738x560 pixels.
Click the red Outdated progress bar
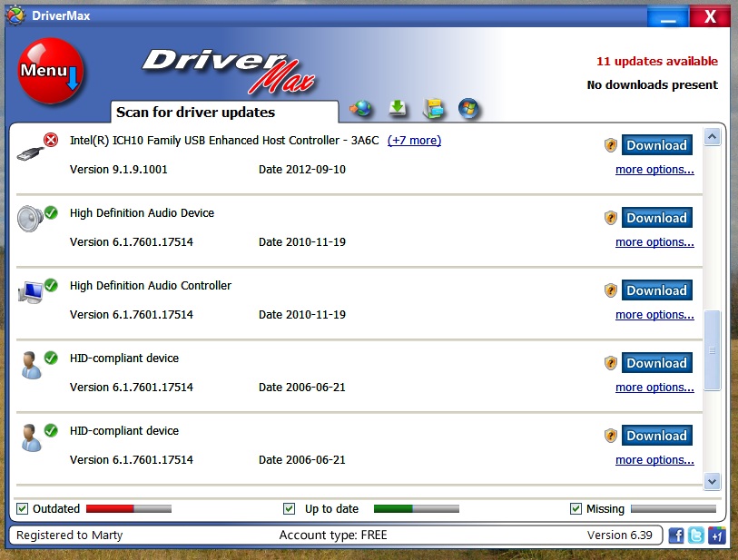pyautogui.click(x=129, y=508)
